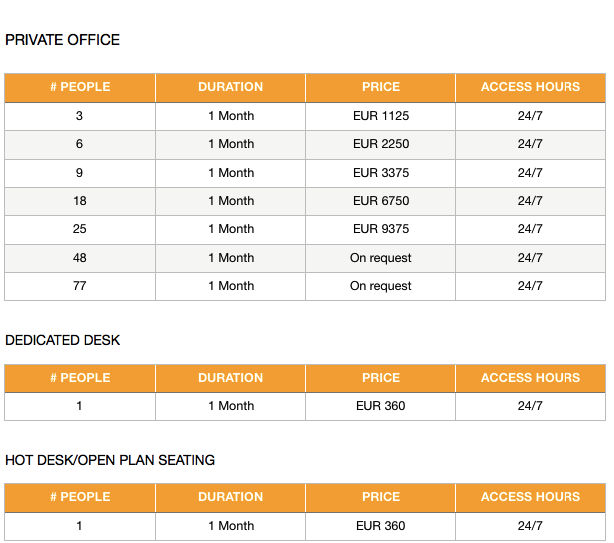The width and height of the screenshot is (614, 543).
Task: Click the Dedicated Desk 24/7 cell
Action: click(x=530, y=406)
